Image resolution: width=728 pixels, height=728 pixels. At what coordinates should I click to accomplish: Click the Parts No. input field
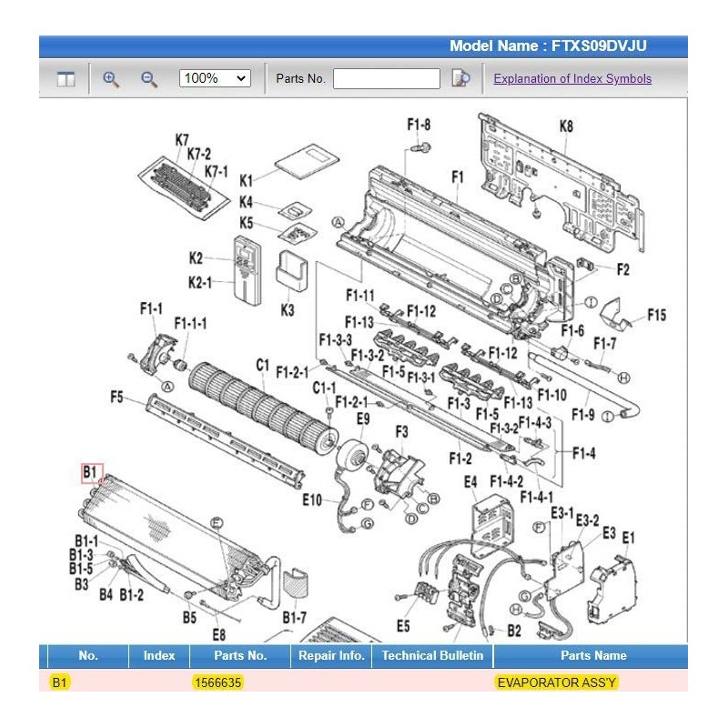pyautogui.click(x=386, y=78)
